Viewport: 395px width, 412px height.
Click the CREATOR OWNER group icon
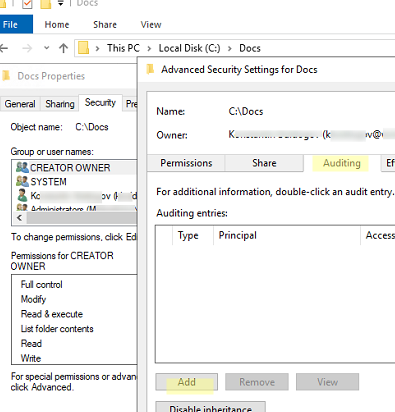click(x=22, y=167)
